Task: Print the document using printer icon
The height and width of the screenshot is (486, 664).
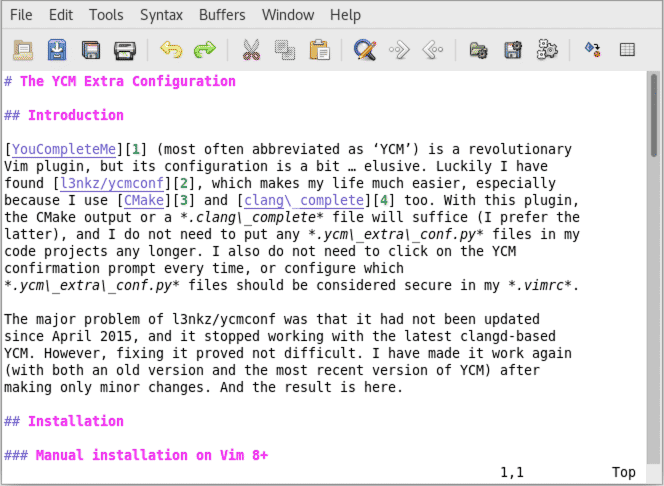Action: coord(124,49)
